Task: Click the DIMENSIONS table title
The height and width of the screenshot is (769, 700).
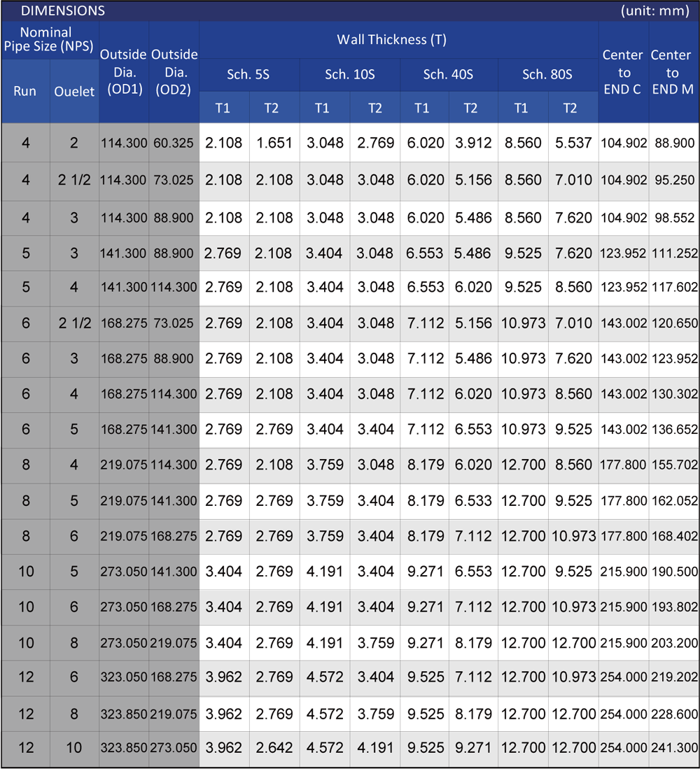Action: (63, 10)
